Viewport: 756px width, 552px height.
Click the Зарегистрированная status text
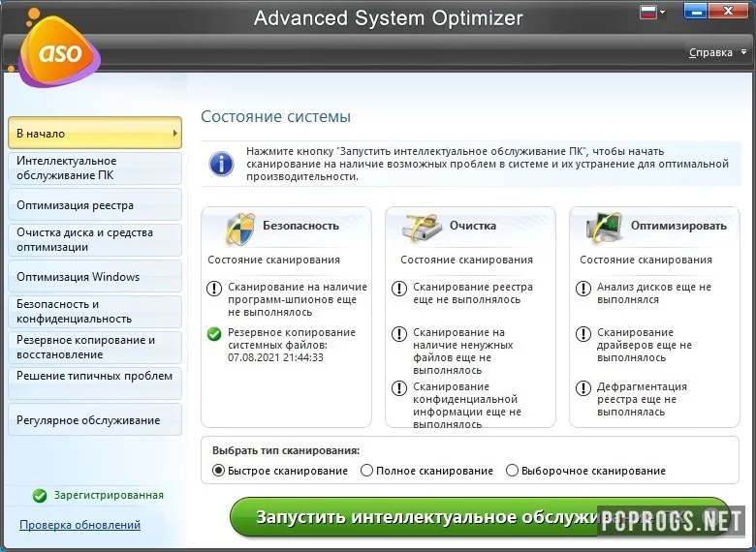point(109,495)
